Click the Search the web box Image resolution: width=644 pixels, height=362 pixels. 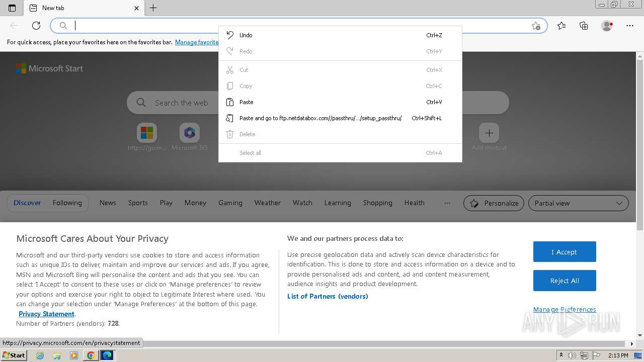[317, 103]
